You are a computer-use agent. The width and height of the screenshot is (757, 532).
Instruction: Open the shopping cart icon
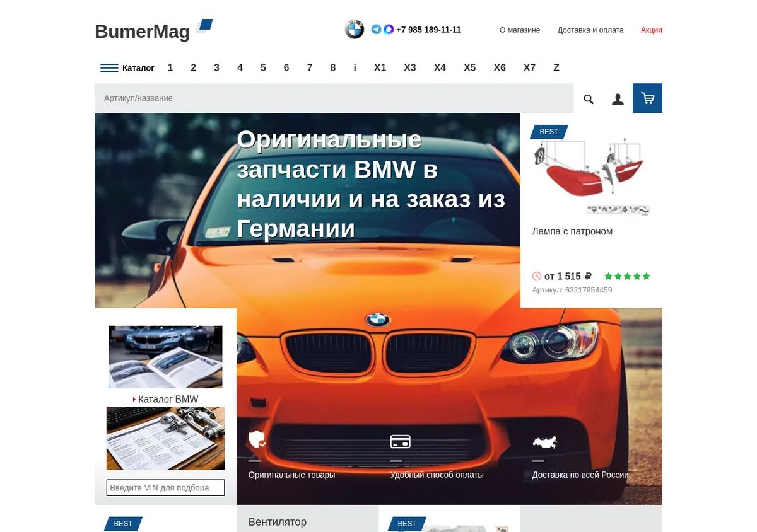[x=647, y=98]
